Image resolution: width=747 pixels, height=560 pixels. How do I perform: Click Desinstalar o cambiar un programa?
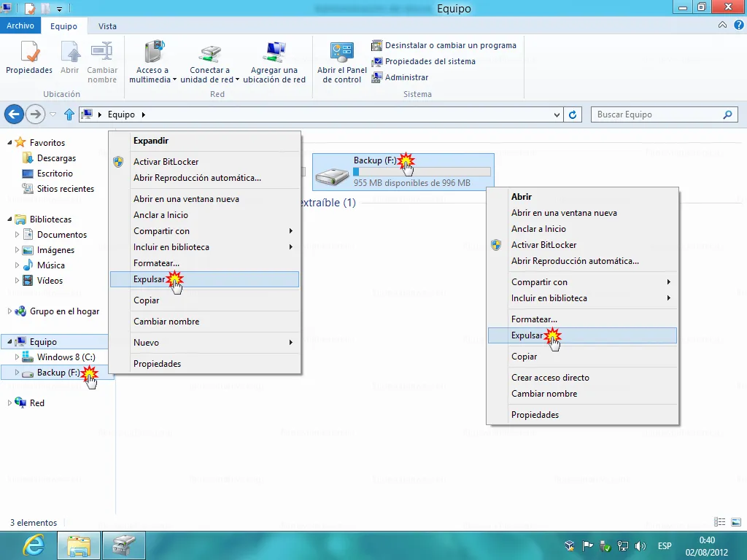pos(444,45)
